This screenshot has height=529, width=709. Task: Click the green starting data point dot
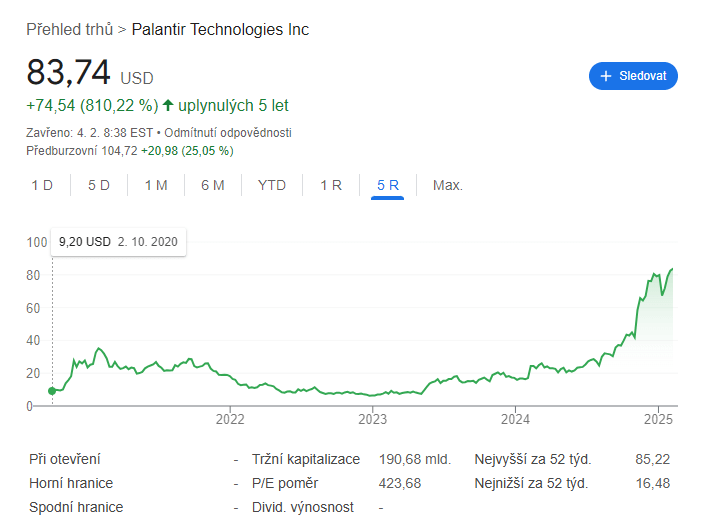[52, 391]
